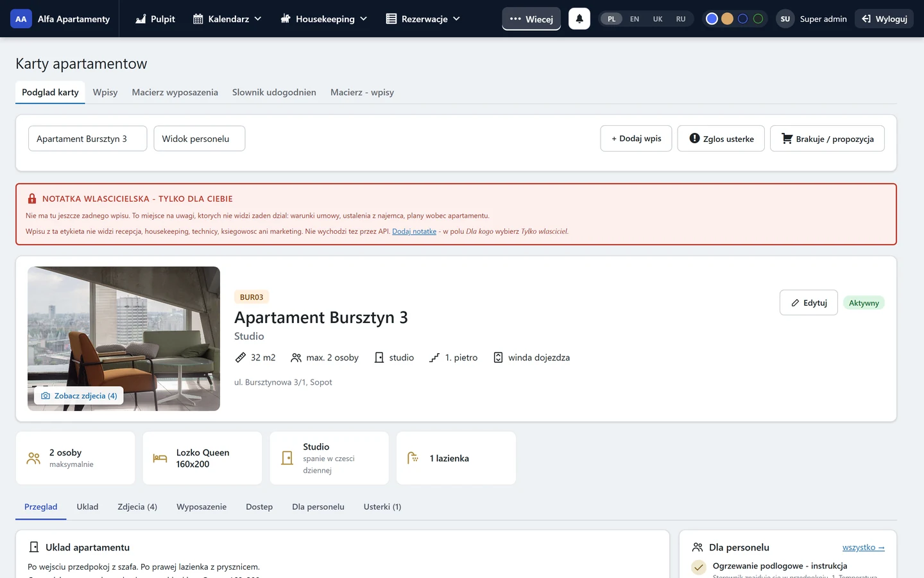This screenshot has height=578, width=924.
Task: Click the people icon beside Dla personelu heading
Action: tap(697, 547)
